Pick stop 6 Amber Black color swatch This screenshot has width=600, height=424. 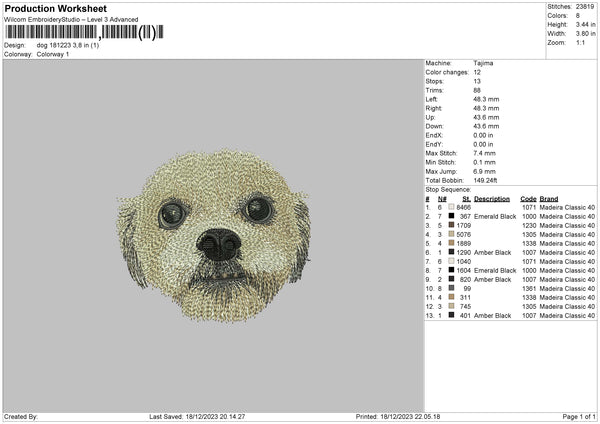(452, 252)
